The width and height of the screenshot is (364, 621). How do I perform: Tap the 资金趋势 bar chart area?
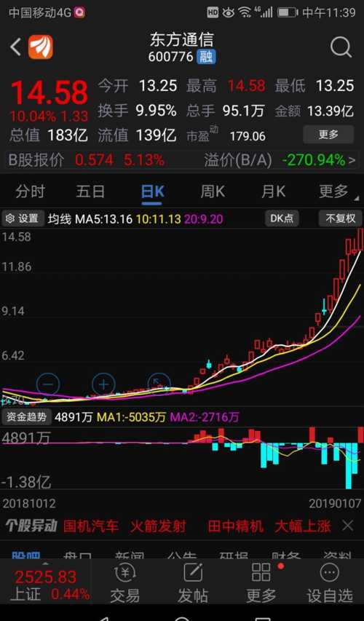click(x=182, y=457)
